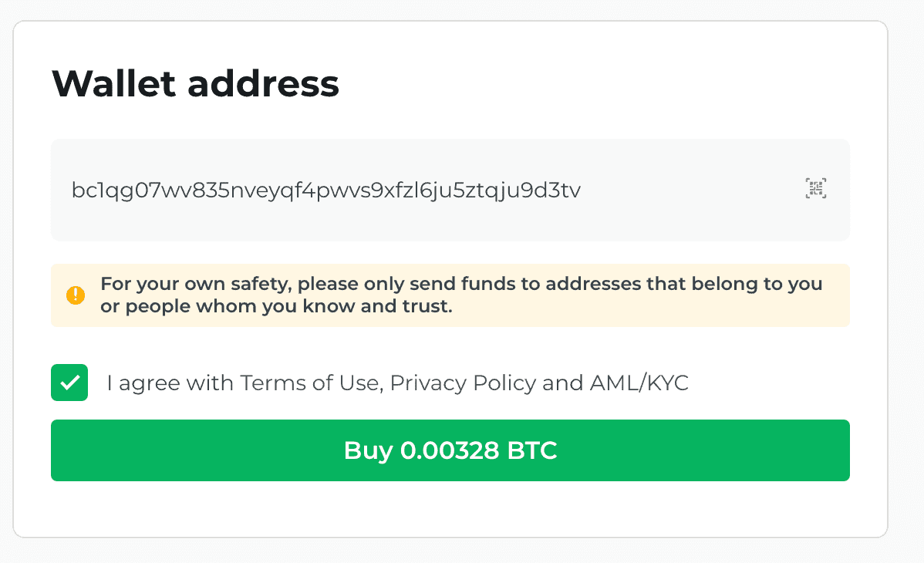Confirm purchase of 0.00328 BTC
The image size is (924, 563).
(x=450, y=450)
